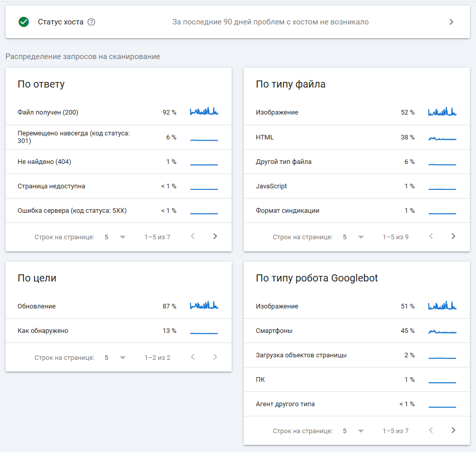Open host status details with right chevron
Screen dimensions: 476x452
(x=451, y=22)
